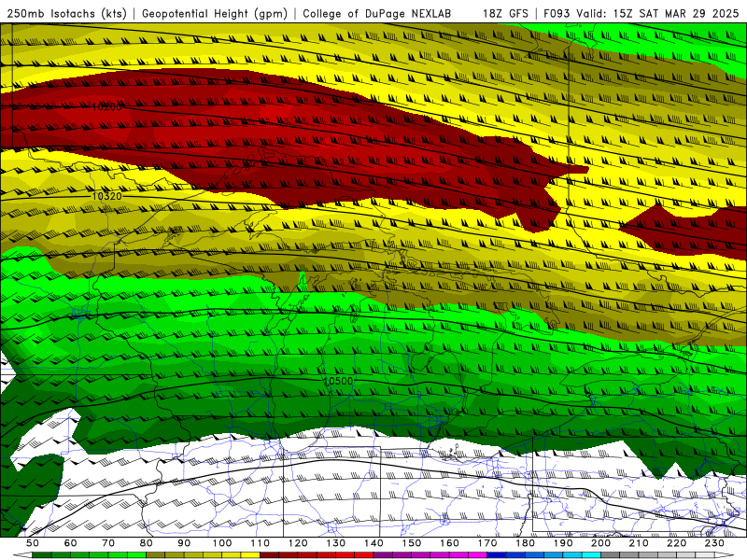Click the 100 value on the color scale
The width and height of the screenshot is (747, 560).
222,543
